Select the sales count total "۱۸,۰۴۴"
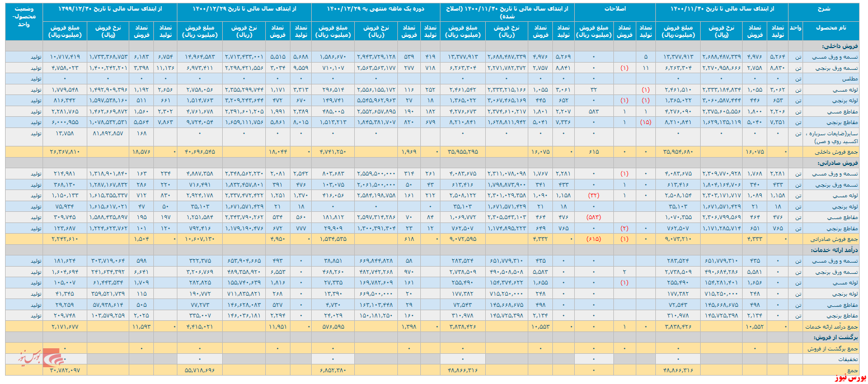This screenshot has height=384, width=868. point(278,151)
